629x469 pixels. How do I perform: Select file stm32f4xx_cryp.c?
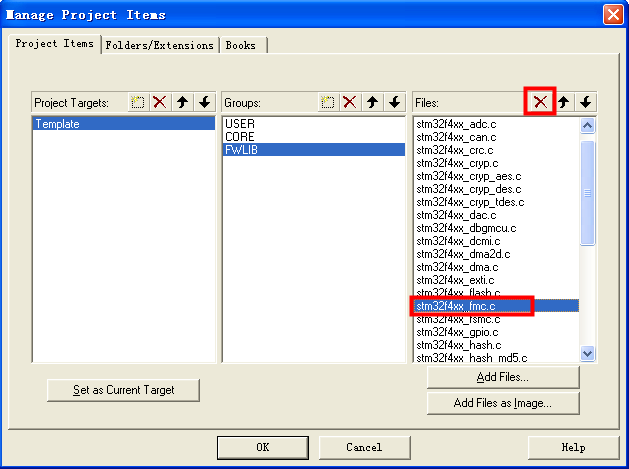(497, 163)
